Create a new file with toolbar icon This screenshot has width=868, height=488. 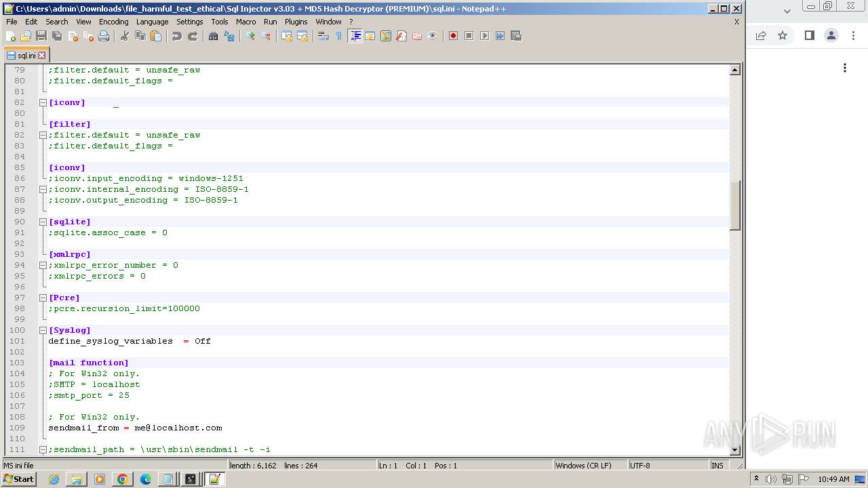point(11,36)
